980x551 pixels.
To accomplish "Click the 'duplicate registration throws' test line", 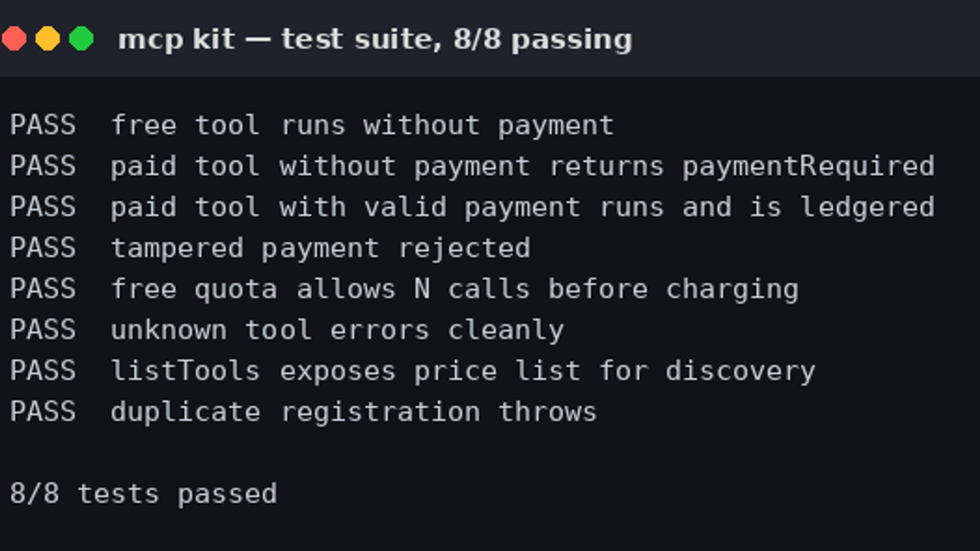I will [x=303, y=412].
